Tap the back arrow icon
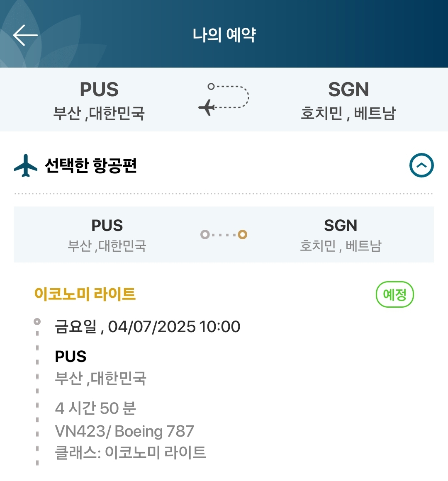The width and height of the screenshot is (448, 481). [25, 35]
